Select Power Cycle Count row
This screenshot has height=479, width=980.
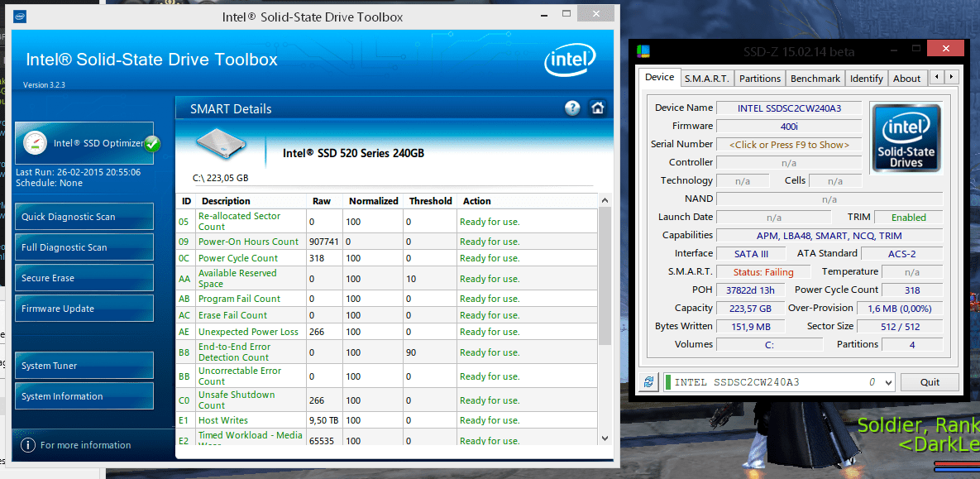pos(388,257)
